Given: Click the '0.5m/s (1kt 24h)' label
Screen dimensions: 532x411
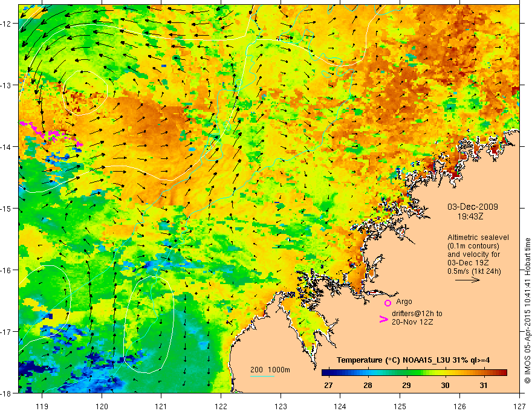Looking at the screenshot, I should [475, 271].
